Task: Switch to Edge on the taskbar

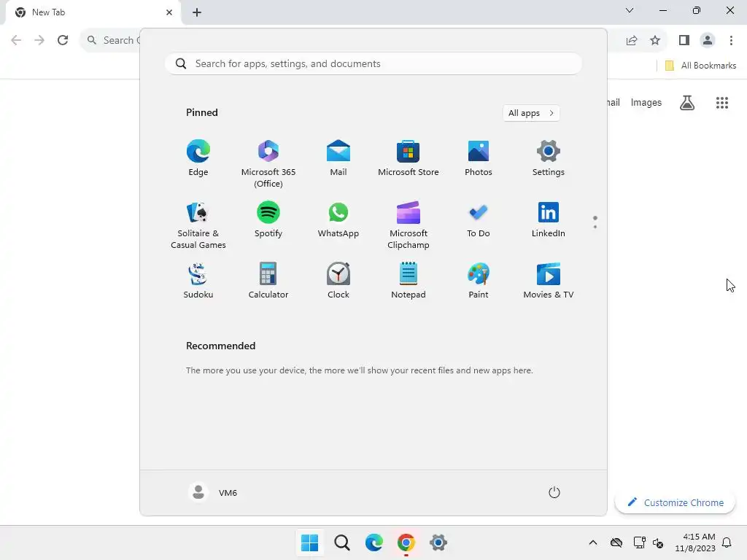Action: point(374,542)
